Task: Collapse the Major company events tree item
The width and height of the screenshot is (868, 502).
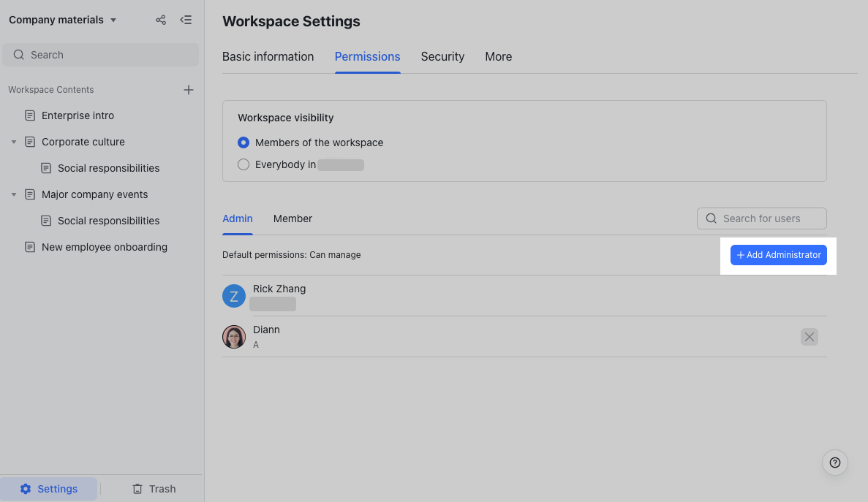Action: point(13,194)
